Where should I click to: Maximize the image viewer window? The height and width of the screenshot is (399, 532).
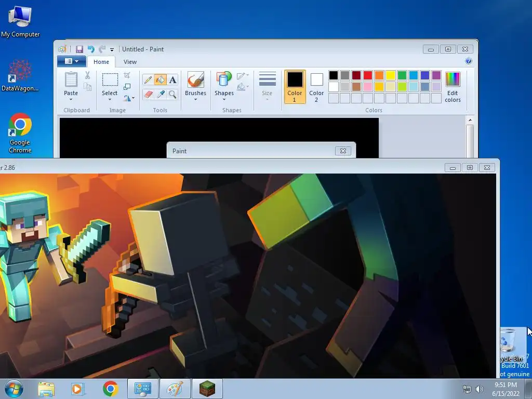pos(470,167)
